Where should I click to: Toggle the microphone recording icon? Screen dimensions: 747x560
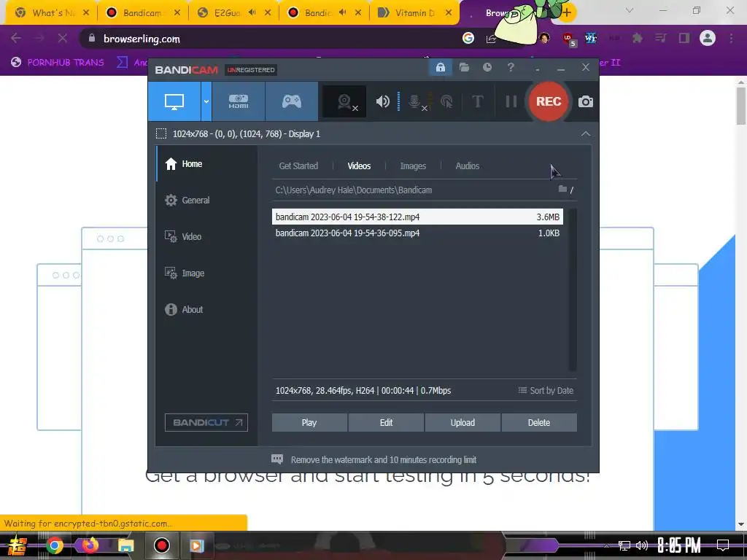(415, 101)
